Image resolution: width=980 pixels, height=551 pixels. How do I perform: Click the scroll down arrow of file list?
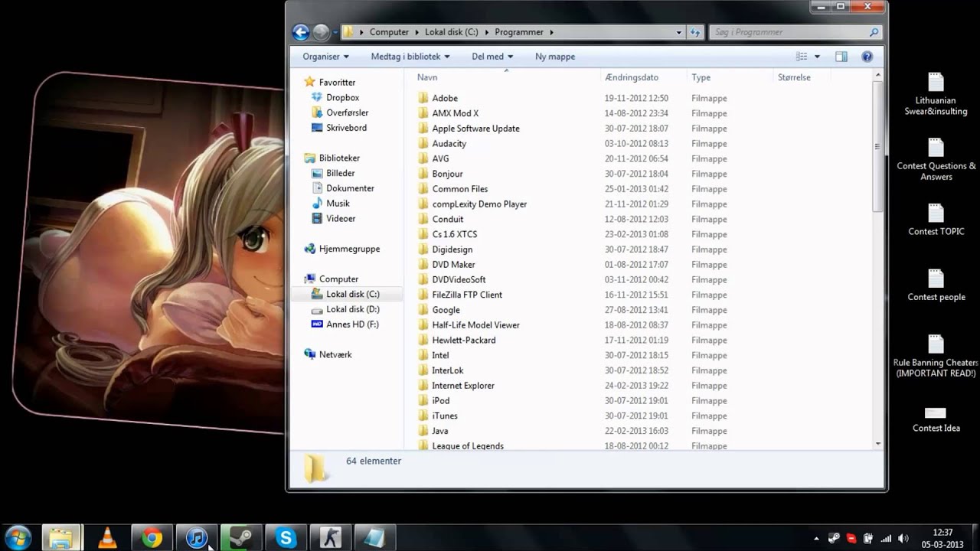click(x=877, y=444)
